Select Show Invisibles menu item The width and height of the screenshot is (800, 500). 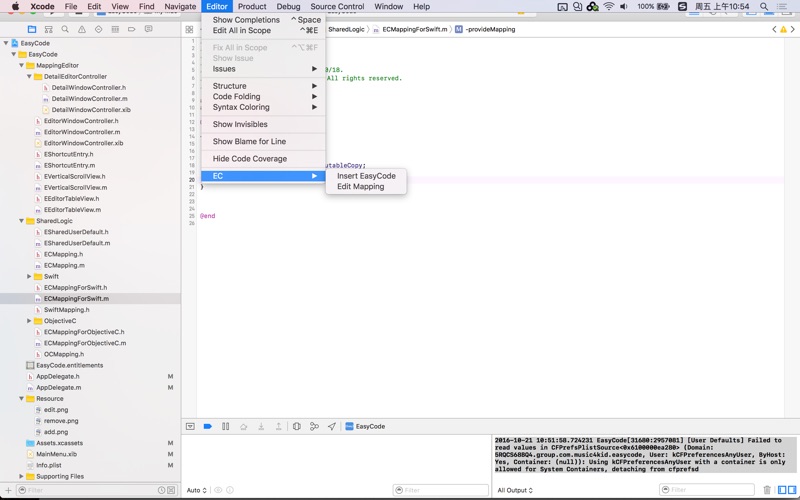pos(263,124)
